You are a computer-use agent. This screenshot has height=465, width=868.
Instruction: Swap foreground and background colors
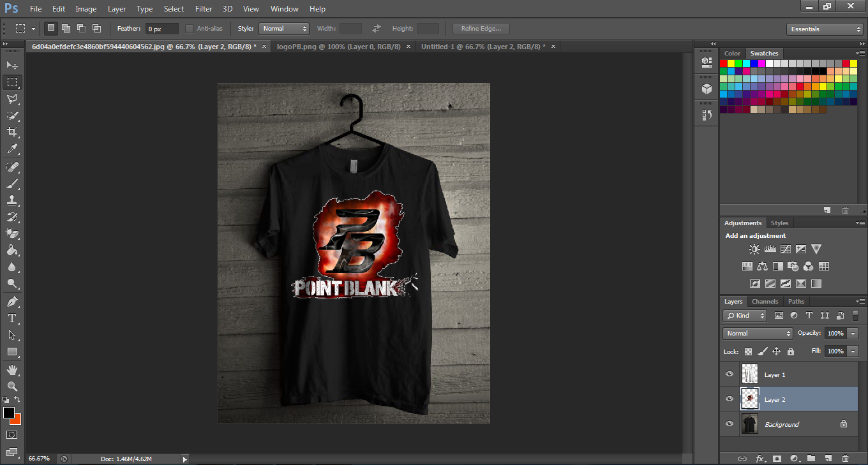point(18,399)
